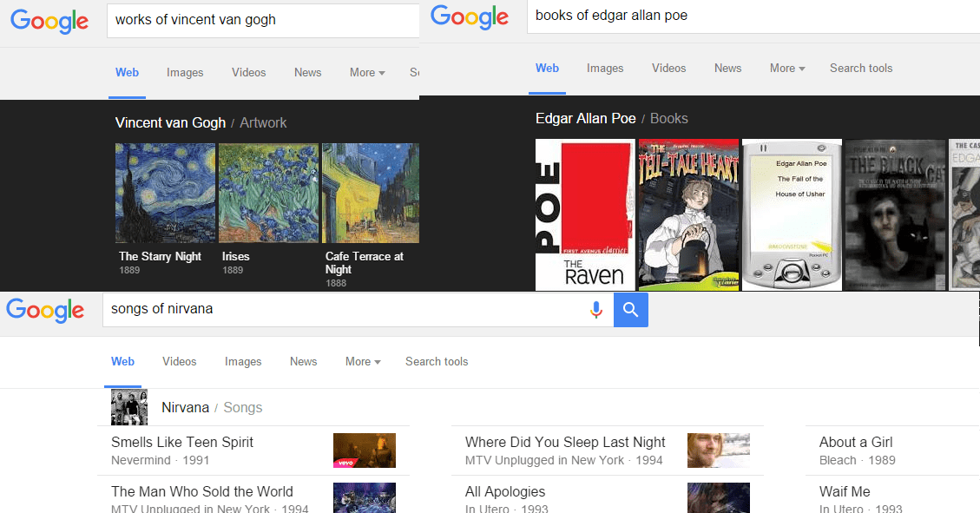Click the Google logo in the Van Gogh search
Viewport: 980px width, 513px height.
[x=49, y=21]
